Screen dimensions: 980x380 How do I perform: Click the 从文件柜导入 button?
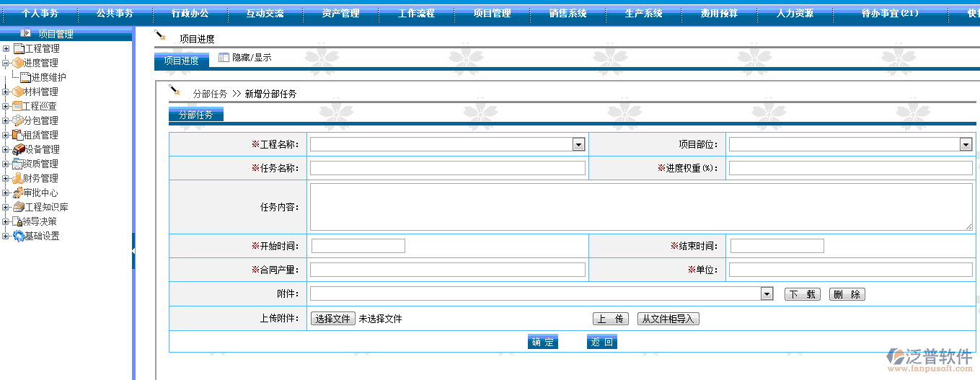pyautogui.click(x=668, y=319)
